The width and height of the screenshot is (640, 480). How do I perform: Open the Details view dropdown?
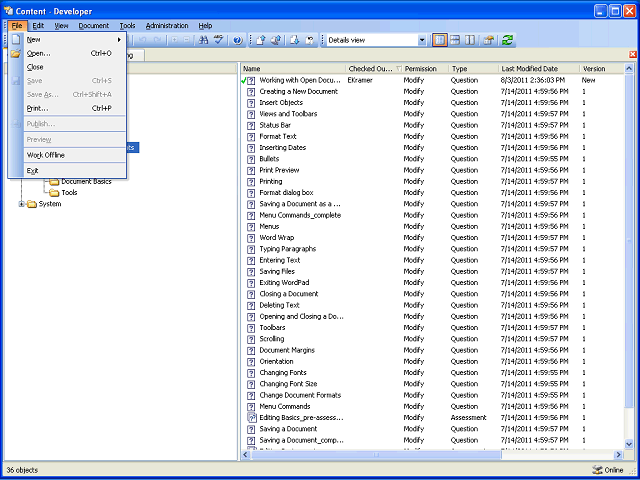422,40
